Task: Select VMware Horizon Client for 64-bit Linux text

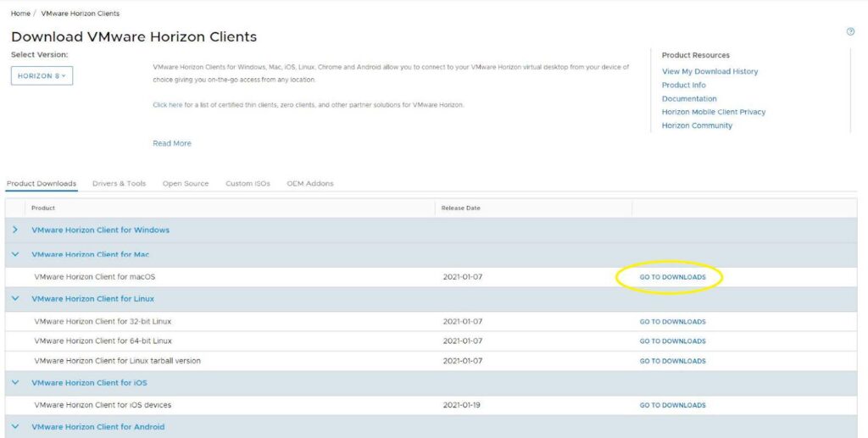Action: point(103,341)
